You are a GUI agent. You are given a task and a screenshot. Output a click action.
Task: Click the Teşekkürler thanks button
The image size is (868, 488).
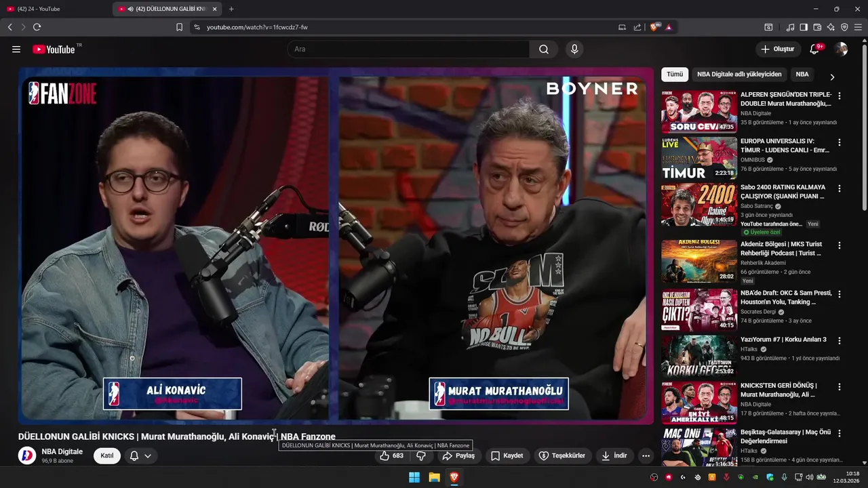(x=562, y=455)
